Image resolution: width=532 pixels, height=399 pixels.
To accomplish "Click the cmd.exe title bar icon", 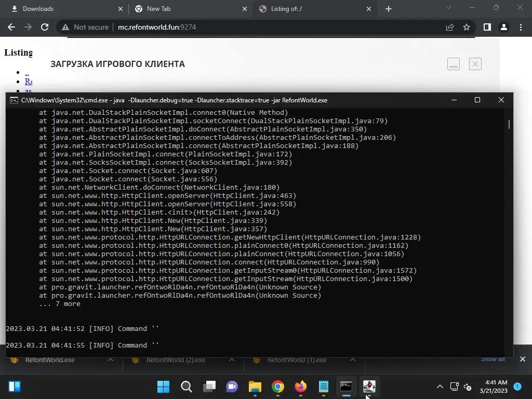I will click(x=14, y=100).
